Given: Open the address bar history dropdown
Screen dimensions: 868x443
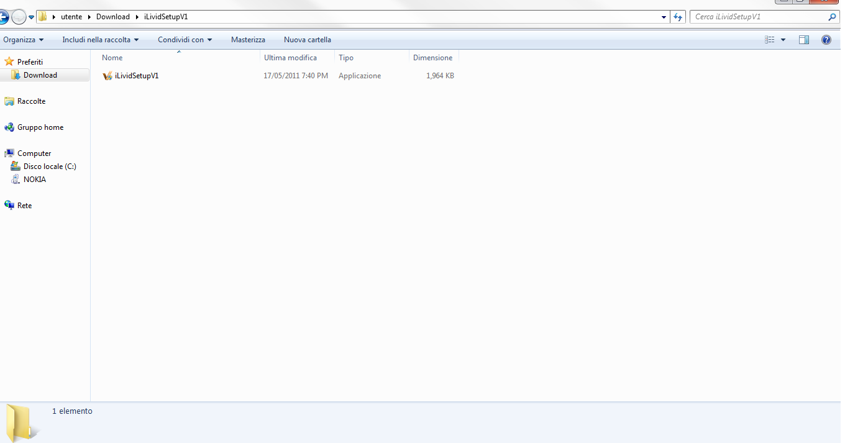Looking at the screenshot, I should tap(664, 17).
